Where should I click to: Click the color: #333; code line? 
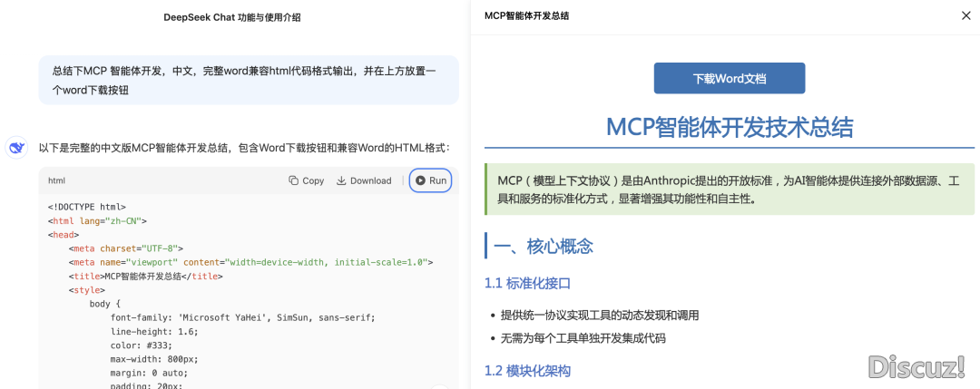coord(142,345)
